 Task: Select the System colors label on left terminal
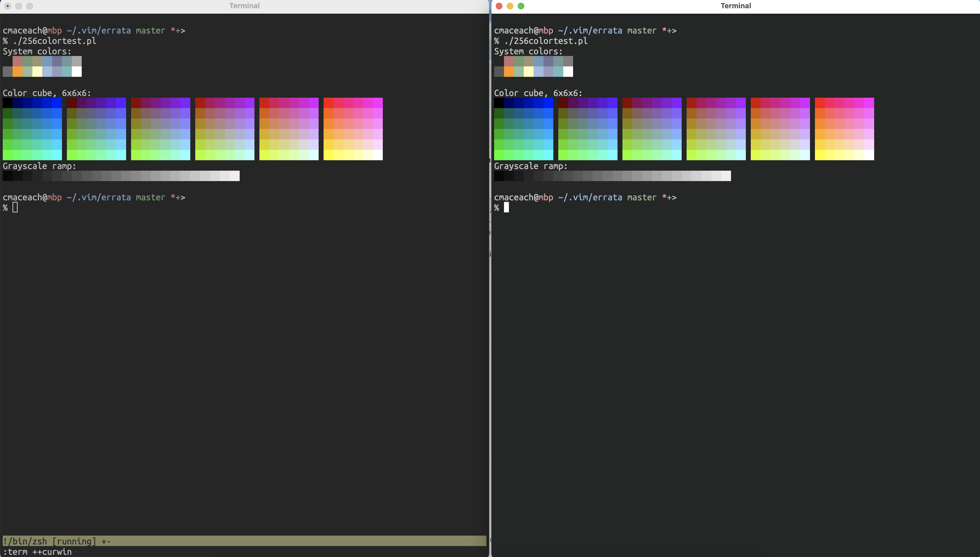pyautogui.click(x=37, y=51)
